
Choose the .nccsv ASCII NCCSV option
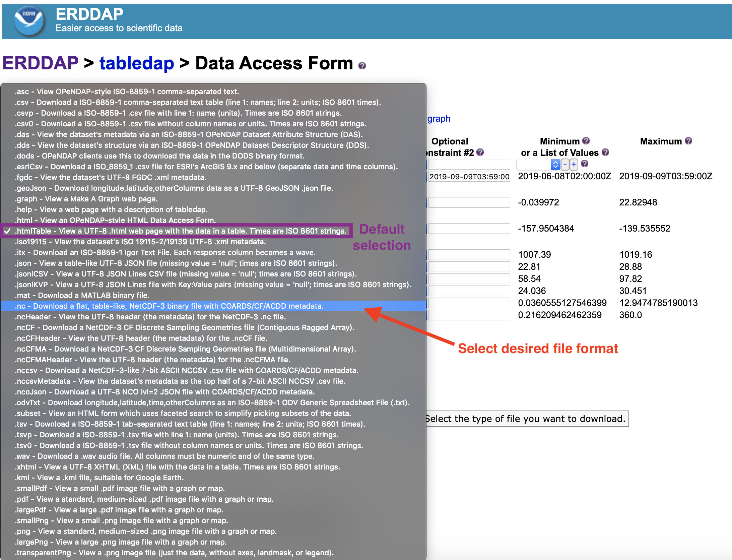click(x=213, y=370)
